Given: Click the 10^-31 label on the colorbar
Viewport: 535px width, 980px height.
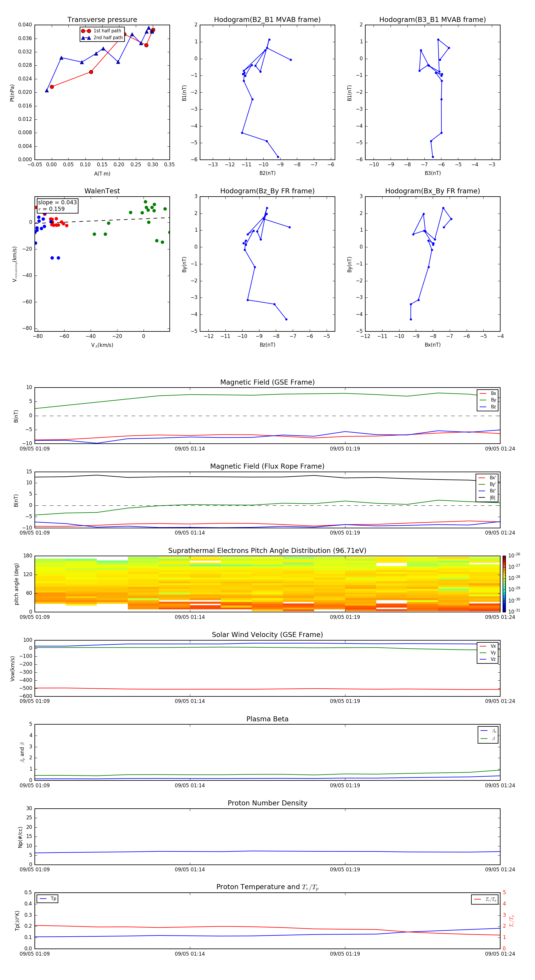Looking at the screenshot, I should click(514, 611).
